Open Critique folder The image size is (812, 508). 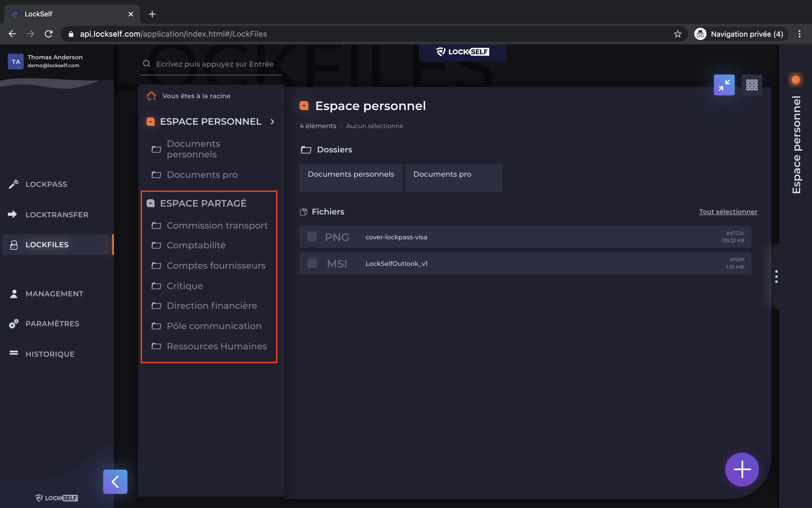click(185, 286)
